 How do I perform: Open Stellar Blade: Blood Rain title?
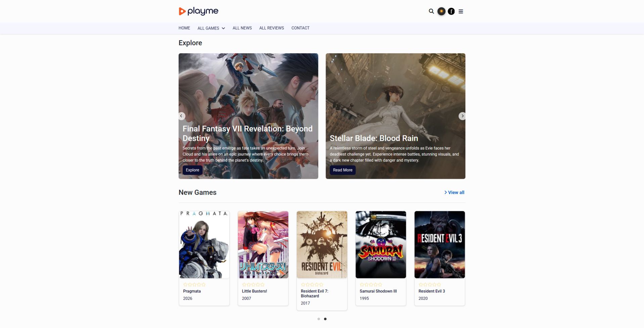[x=374, y=138]
